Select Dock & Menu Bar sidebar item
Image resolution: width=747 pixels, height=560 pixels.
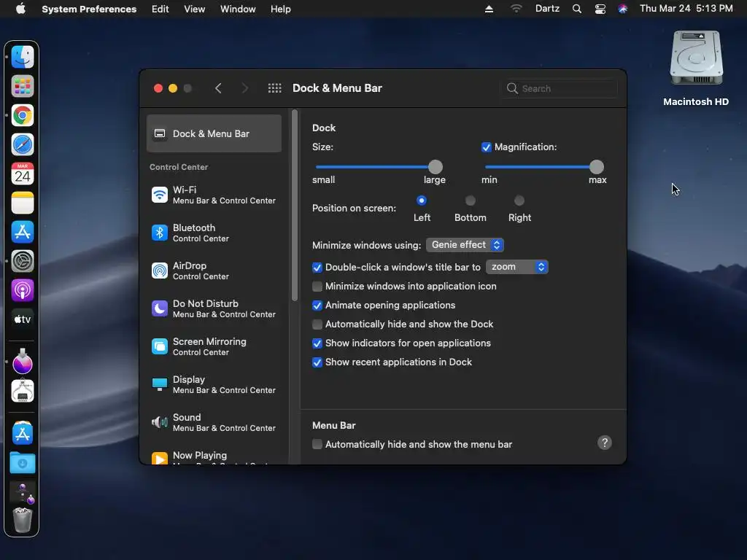tap(214, 134)
